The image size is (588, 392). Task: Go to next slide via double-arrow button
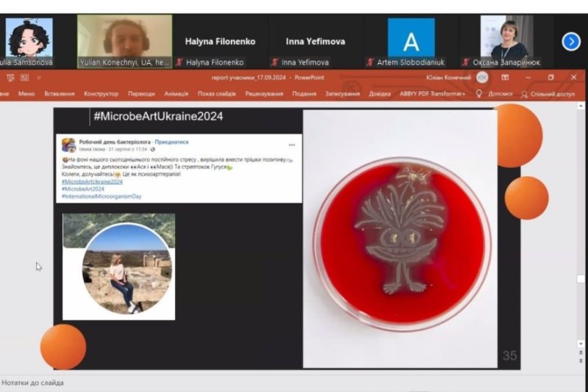(x=581, y=360)
